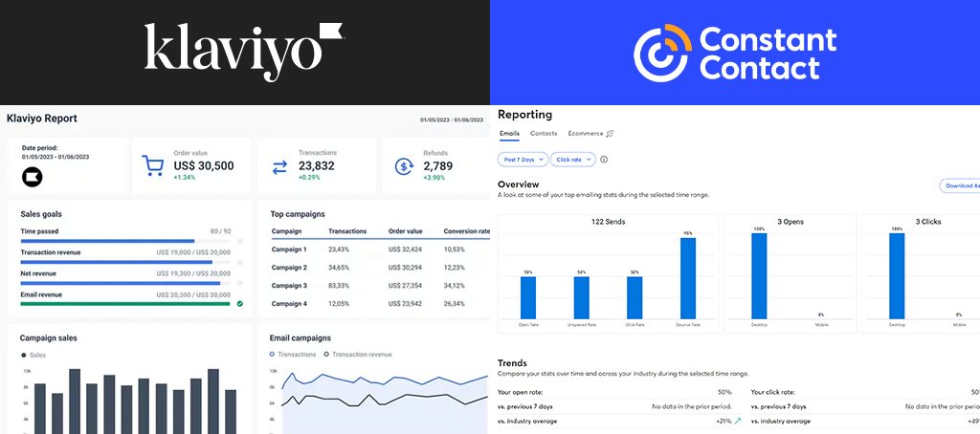Open the Click rate dropdown
980x434 pixels.
click(x=573, y=160)
